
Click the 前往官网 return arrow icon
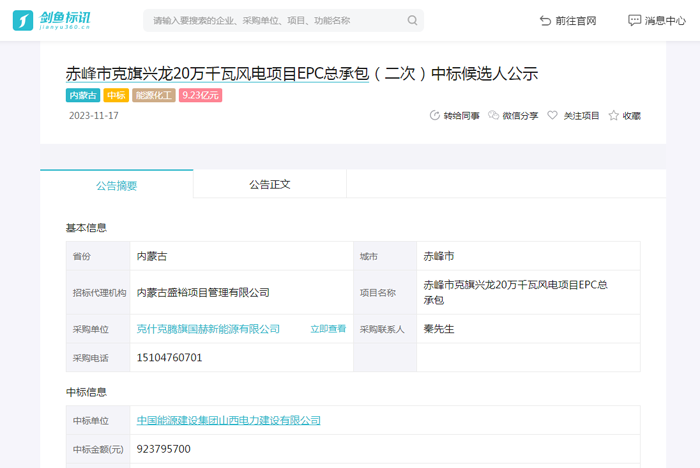point(545,20)
